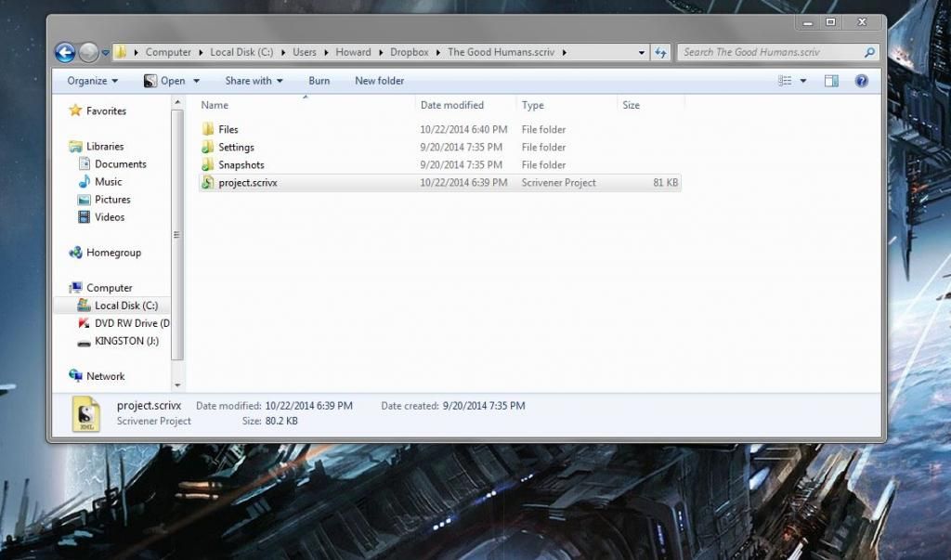Select Network in navigation pane
Viewport: 951px width, 560px height.
pyautogui.click(x=106, y=376)
